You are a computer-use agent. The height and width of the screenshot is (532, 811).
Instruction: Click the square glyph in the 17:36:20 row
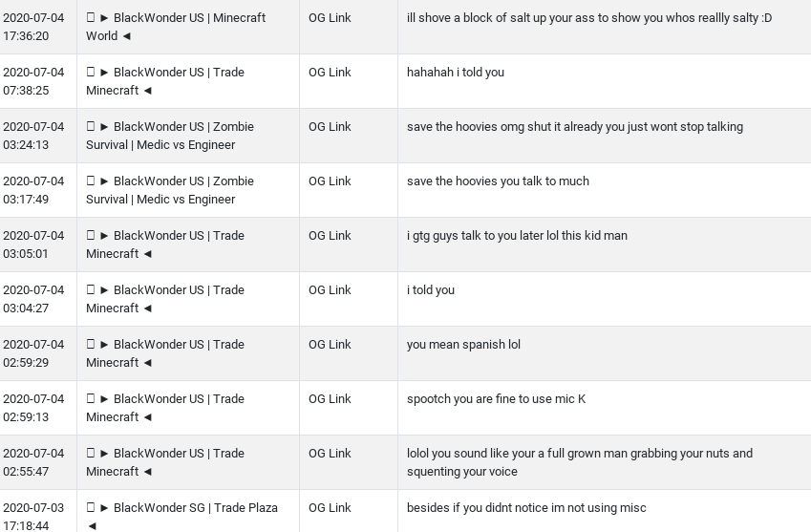[x=91, y=17]
